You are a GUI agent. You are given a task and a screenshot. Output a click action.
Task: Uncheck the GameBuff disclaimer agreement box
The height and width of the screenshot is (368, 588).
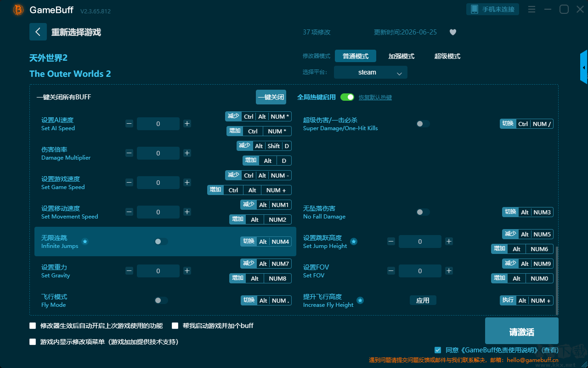pos(438,350)
